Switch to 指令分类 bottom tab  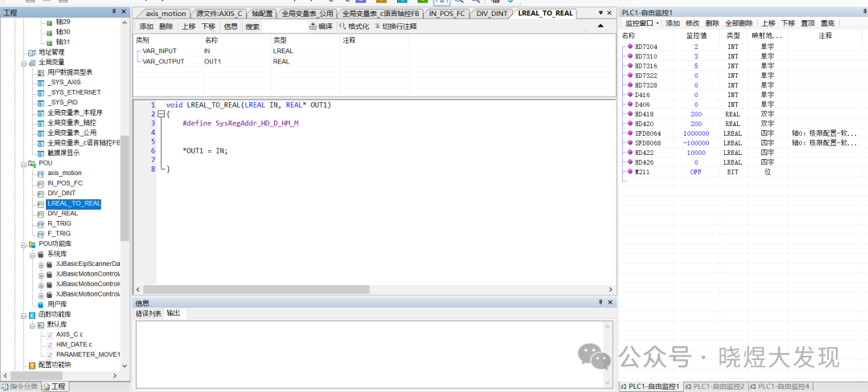pos(20,386)
